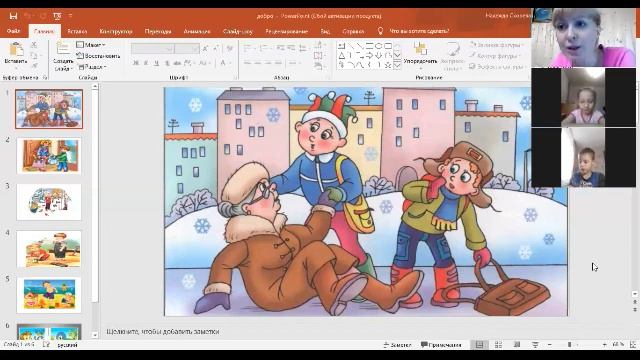Click the numbered list icon
This screenshot has width=640, height=360.
pyautogui.click(x=265, y=49)
